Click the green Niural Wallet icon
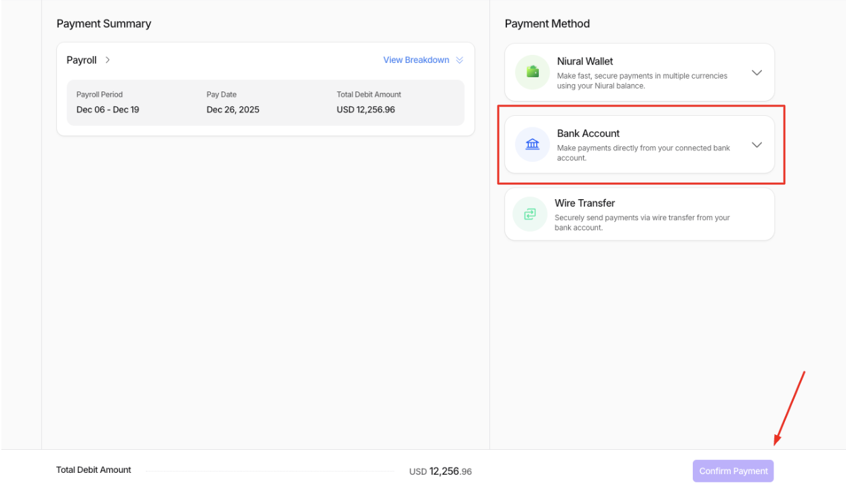Image resolution: width=846 pixels, height=504 pixels. point(532,72)
